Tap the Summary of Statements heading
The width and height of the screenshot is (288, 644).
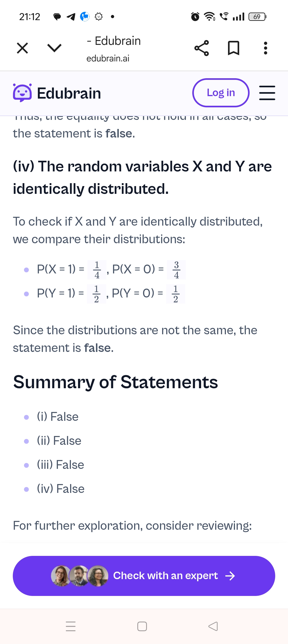[115, 382]
